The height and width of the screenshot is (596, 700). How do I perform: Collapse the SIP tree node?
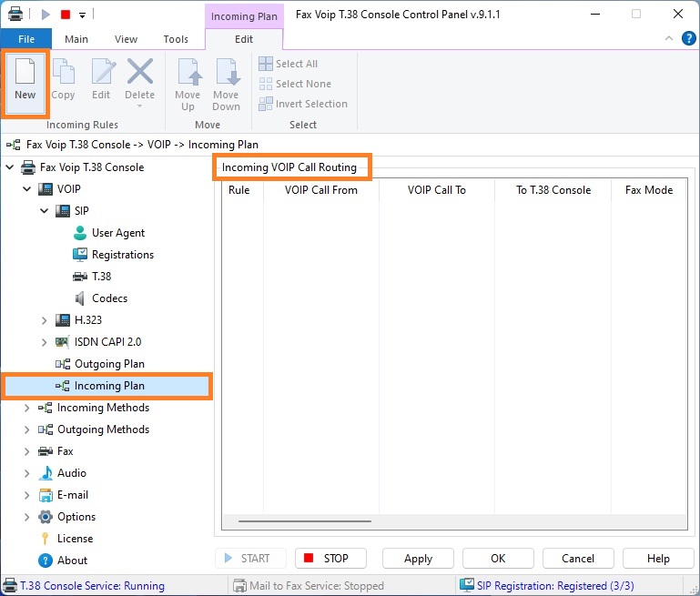point(45,210)
